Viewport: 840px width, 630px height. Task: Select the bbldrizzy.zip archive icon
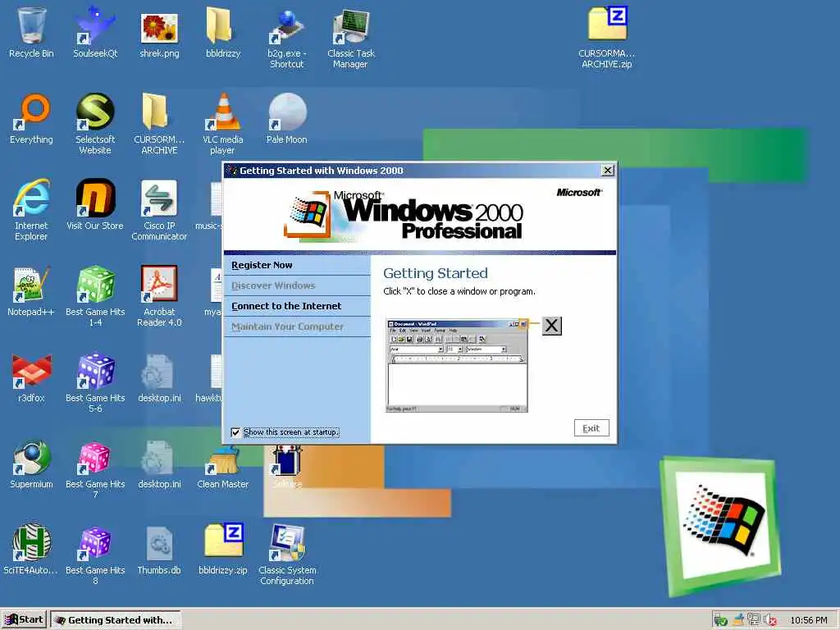[x=224, y=540]
